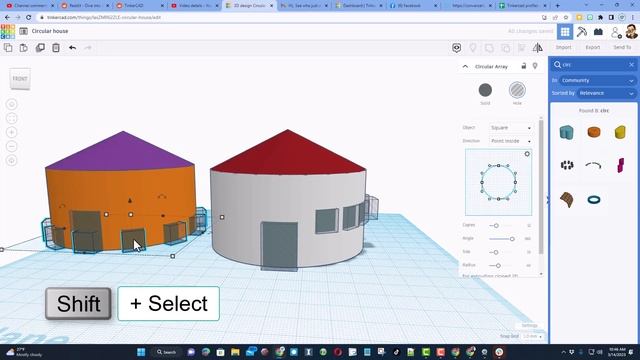
Task: Click the Duplicate and repeat icon
Action: pos(40,48)
